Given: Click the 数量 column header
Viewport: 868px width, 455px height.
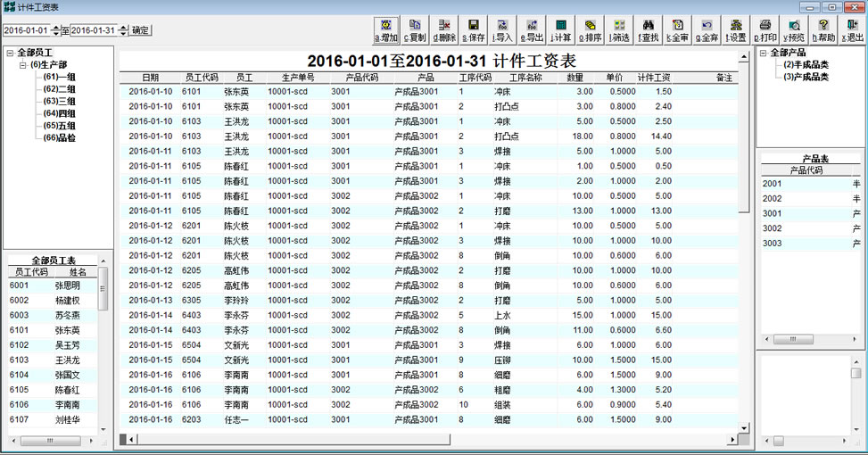Looking at the screenshot, I should pos(575,78).
